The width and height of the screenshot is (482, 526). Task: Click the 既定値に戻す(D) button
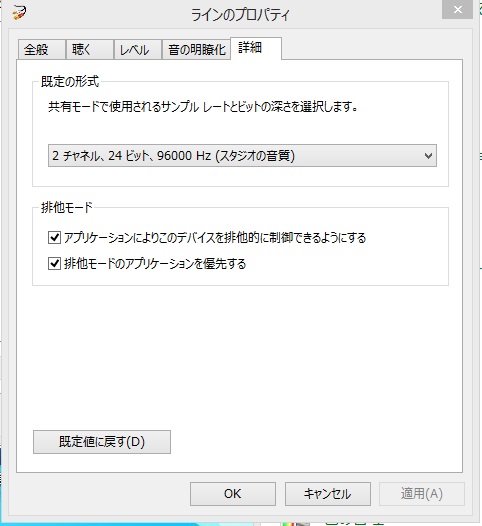click(x=102, y=442)
